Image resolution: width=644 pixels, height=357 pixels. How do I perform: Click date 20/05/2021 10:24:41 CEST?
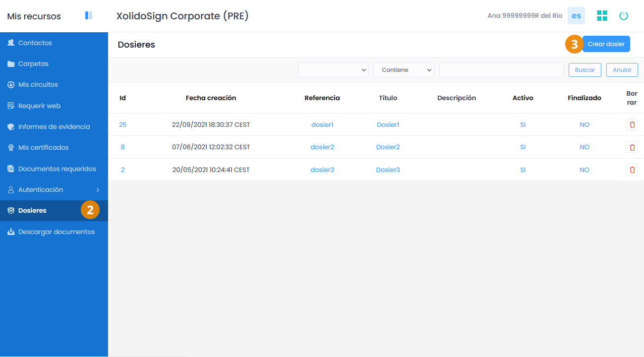pos(211,170)
